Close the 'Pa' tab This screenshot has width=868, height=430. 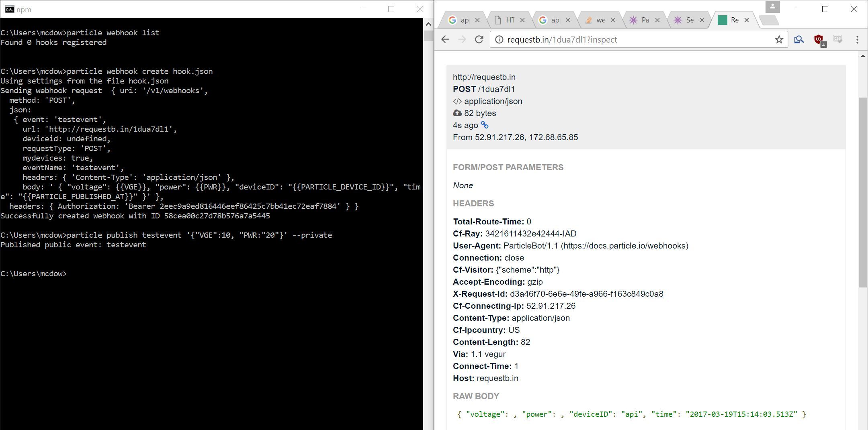point(657,20)
